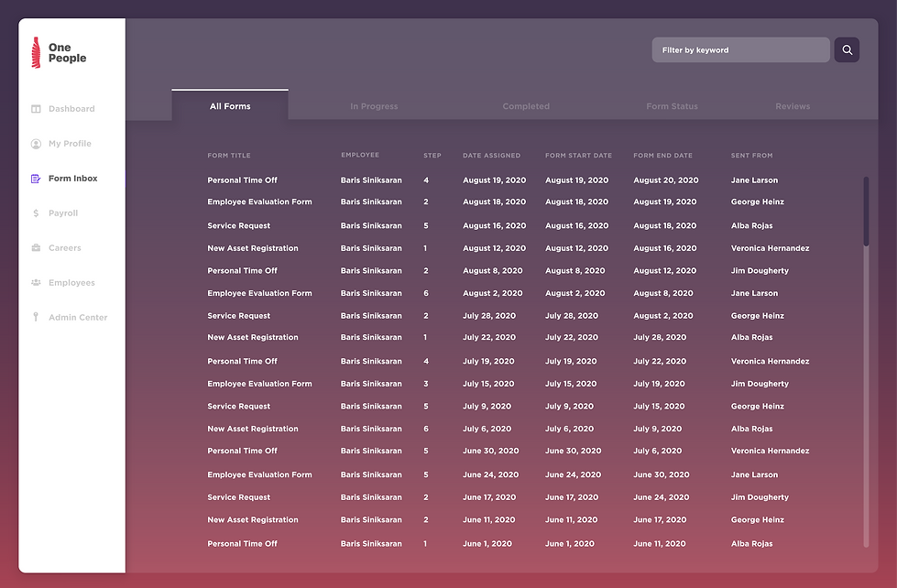Click the Filter by keyword field
This screenshot has width=897, height=588.
point(741,49)
